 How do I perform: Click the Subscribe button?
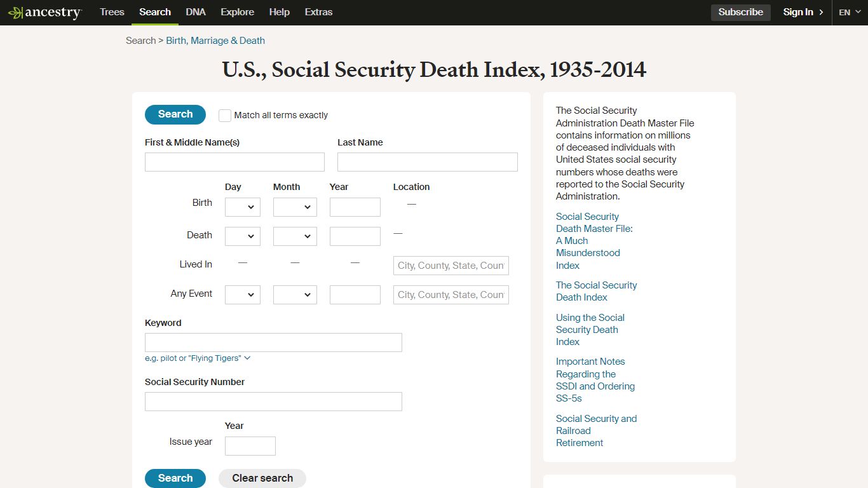coord(741,12)
